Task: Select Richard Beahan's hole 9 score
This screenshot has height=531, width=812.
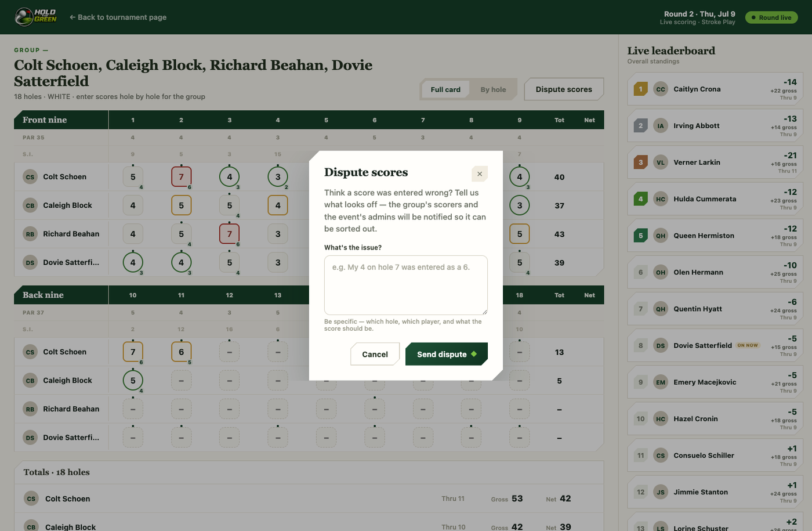Action: point(520,234)
